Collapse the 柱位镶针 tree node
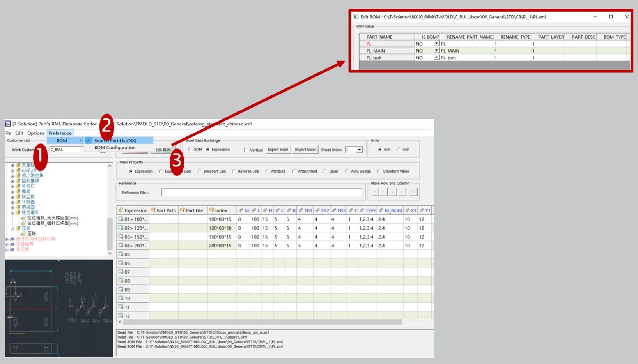638x364 pixels. click(x=12, y=213)
